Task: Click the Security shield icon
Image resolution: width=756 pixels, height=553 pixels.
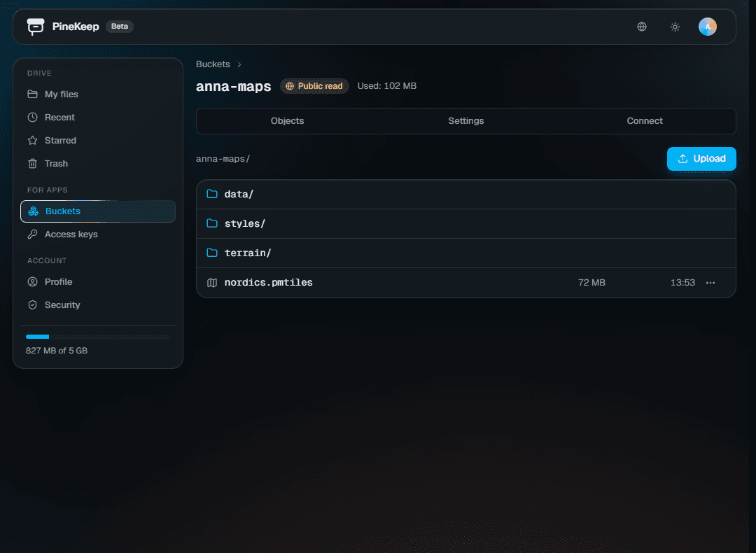Action: pos(32,304)
